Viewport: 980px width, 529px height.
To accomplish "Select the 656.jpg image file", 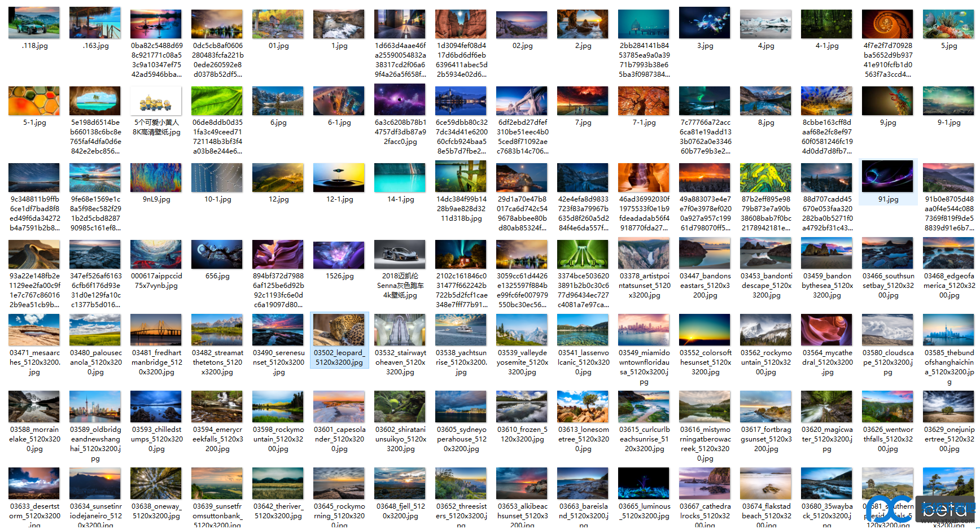I will click(x=217, y=254).
